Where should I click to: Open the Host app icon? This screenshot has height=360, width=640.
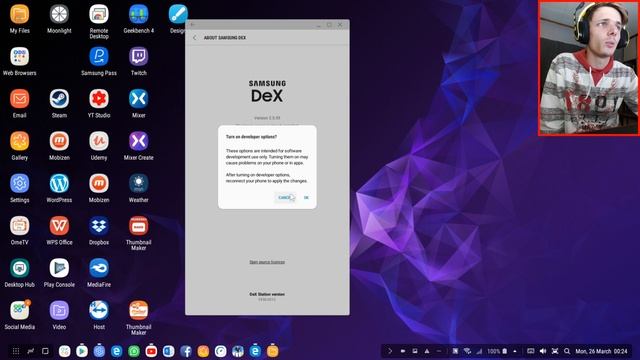pyautogui.click(x=99, y=310)
